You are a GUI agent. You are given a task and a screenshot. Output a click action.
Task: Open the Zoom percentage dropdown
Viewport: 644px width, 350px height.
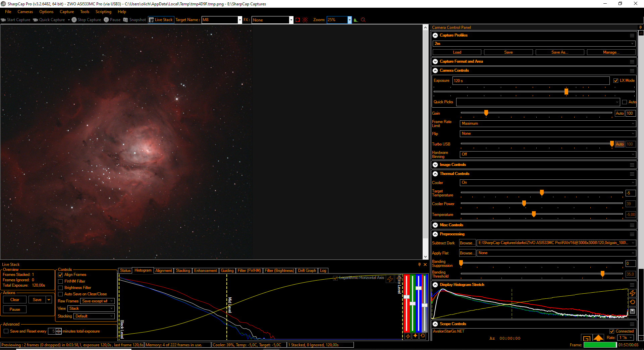point(350,20)
